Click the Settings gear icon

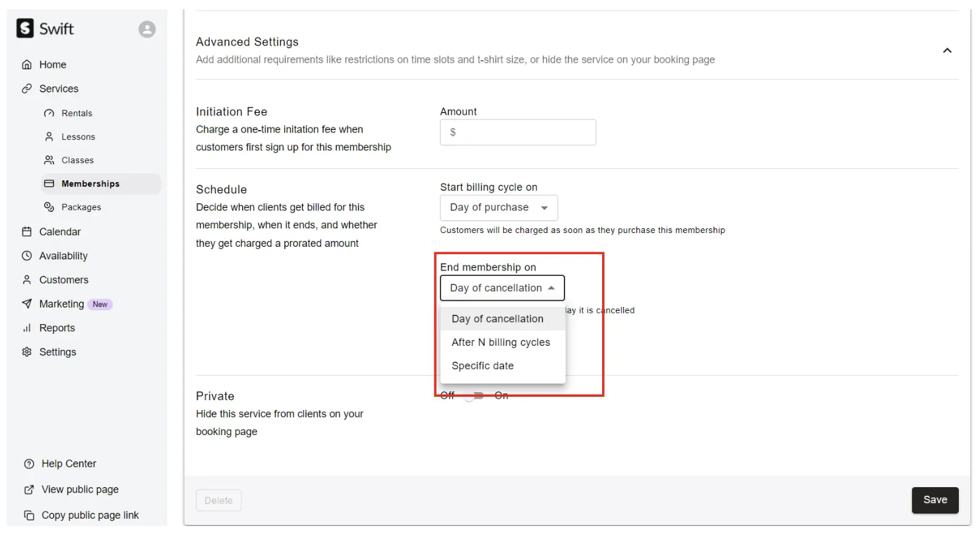pyautogui.click(x=26, y=352)
